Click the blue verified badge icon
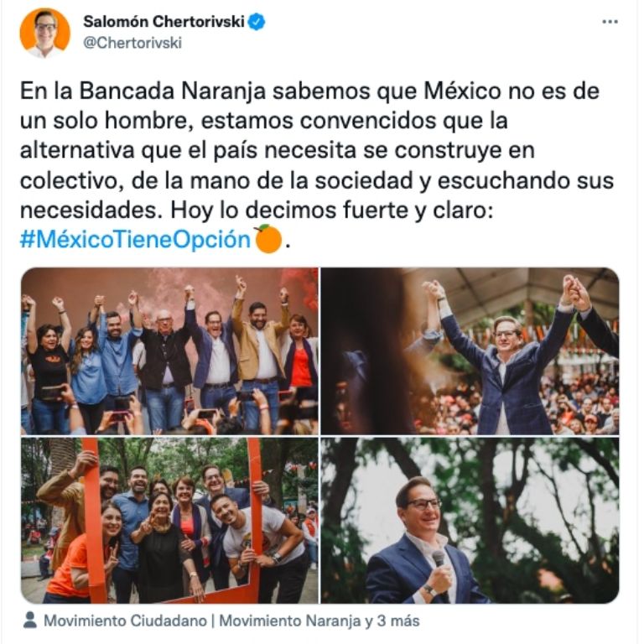Screen dimensions: 644x644 click(x=256, y=22)
